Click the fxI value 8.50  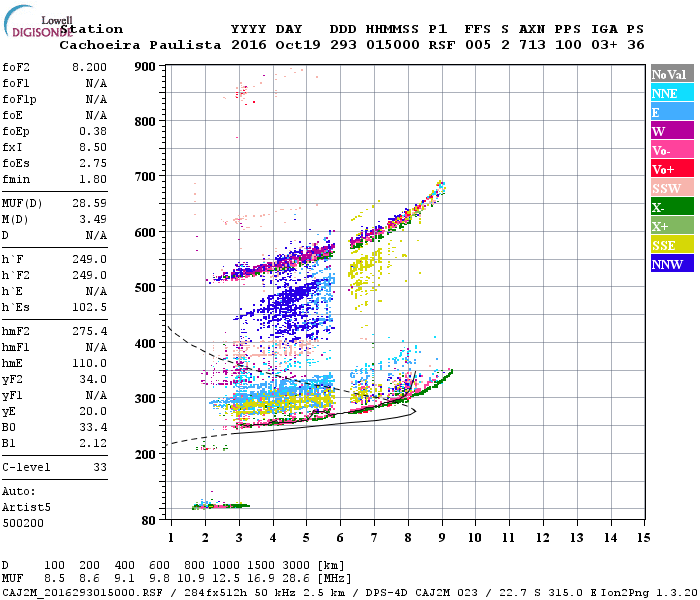(93, 147)
